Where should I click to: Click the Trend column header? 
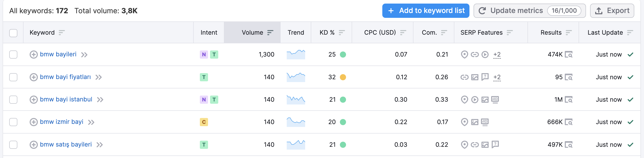coord(296,33)
